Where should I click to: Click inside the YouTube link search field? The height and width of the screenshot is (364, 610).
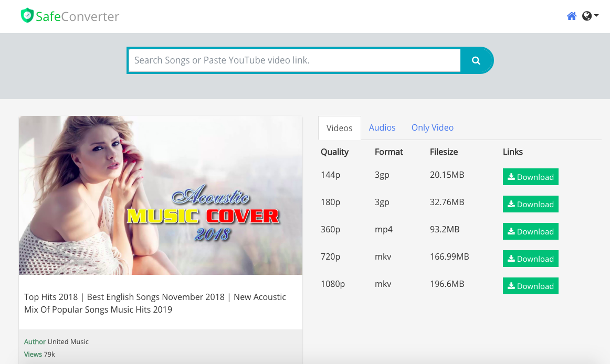tap(294, 60)
